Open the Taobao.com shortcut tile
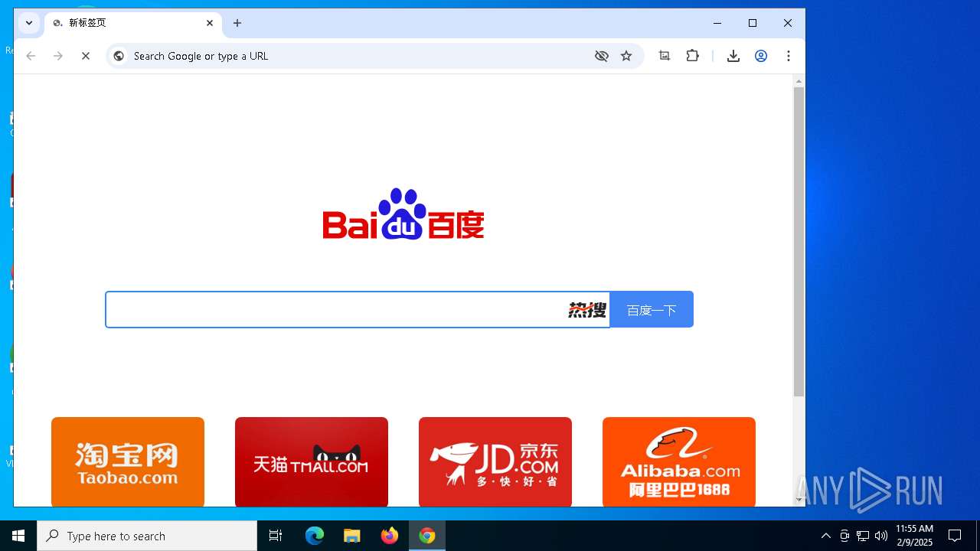The image size is (980, 551). [128, 461]
